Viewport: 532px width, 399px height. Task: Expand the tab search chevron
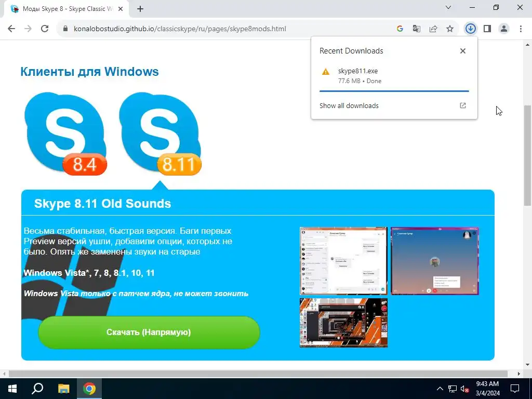448,7
